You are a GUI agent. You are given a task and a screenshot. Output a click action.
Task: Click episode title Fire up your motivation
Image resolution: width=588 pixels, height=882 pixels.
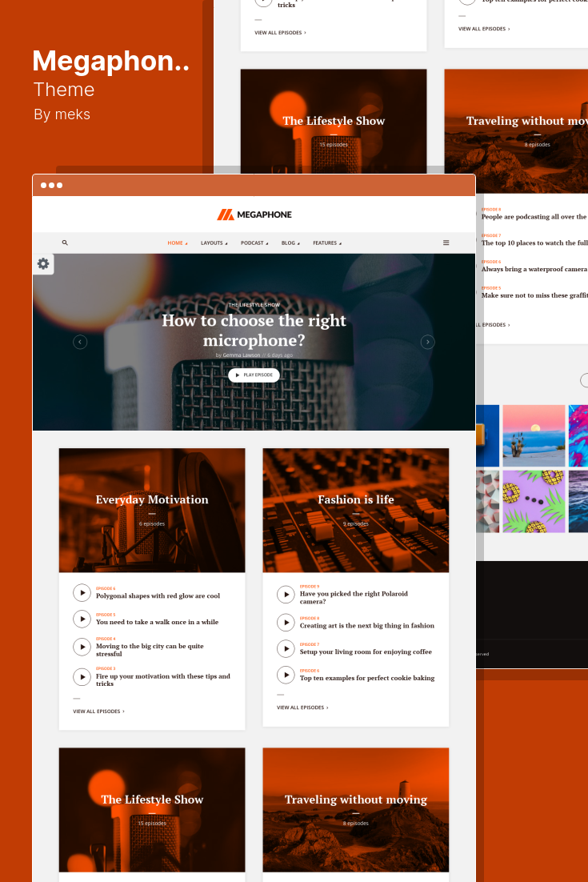(x=163, y=680)
